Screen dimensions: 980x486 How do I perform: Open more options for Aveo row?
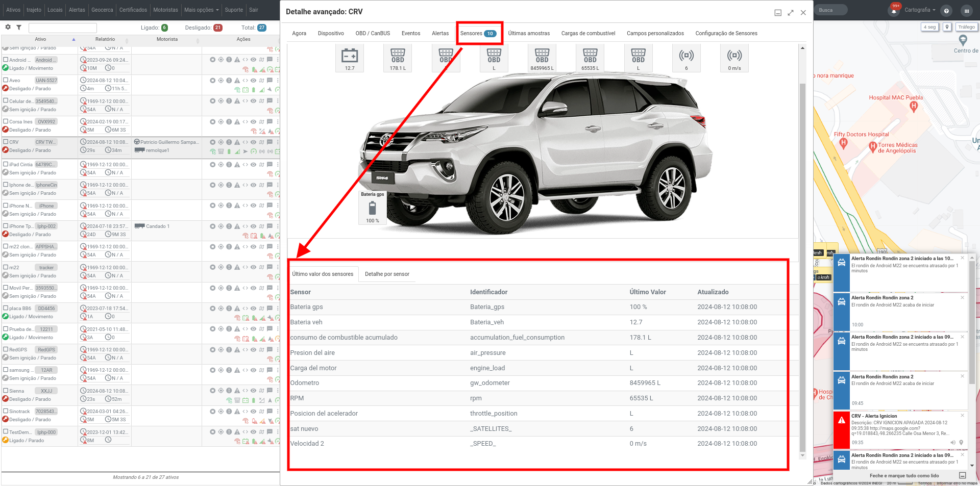[x=278, y=80]
